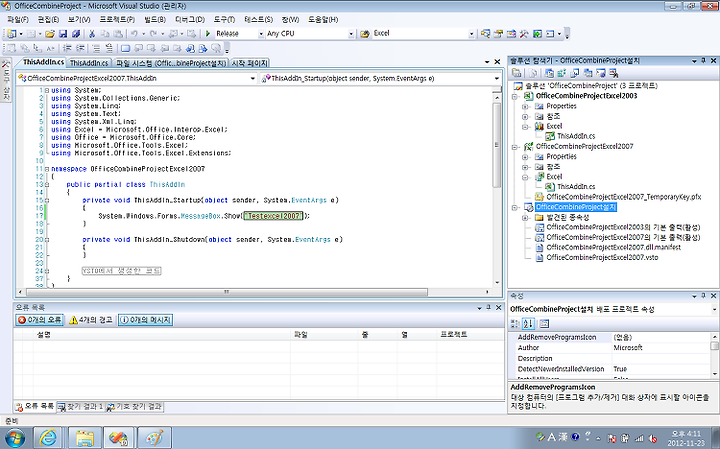Click Property Pages icon in Properties panel

[544, 324]
